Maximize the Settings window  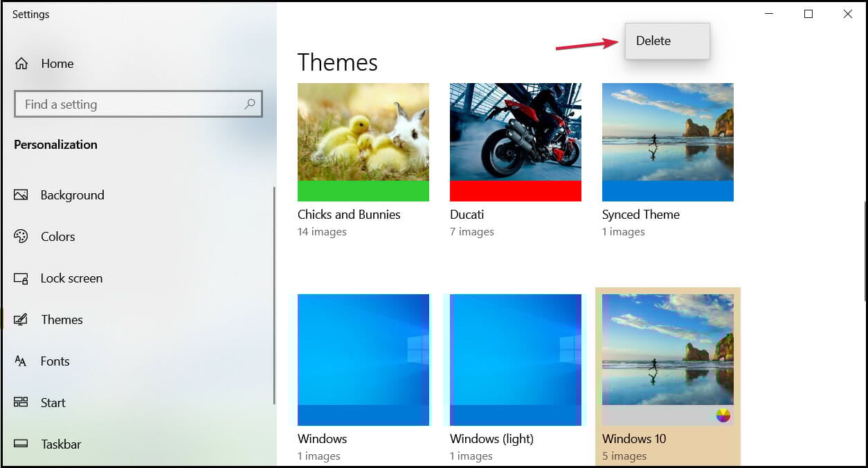(808, 14)
